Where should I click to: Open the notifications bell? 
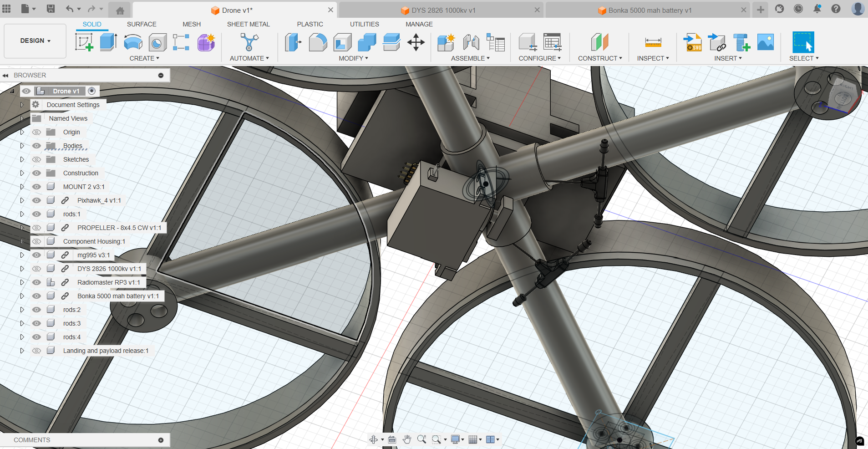pos(817,9)
